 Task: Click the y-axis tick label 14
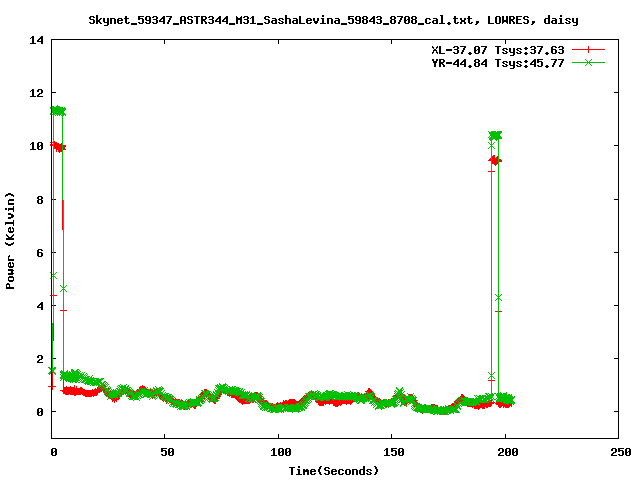pyautogui.click(x=36, y=40)
